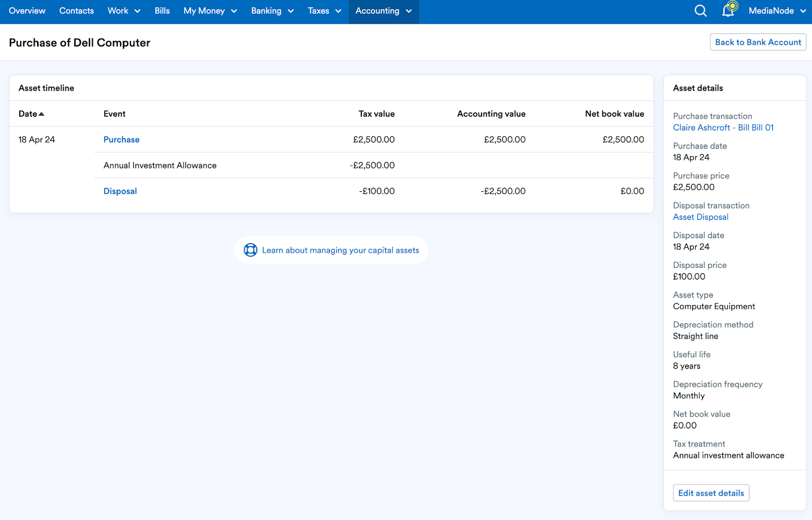Click the Asset details panel title
The width and height of the screenshot is (812, 520).
pyautogui.click(x=698, y=88)
